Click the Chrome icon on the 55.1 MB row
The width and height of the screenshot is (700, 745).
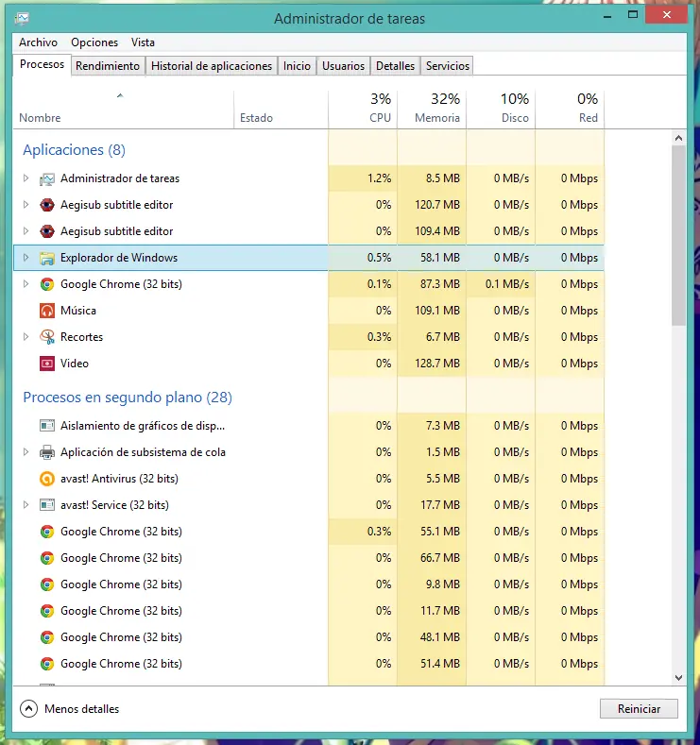pyautogui.click(x=47, y=532)
